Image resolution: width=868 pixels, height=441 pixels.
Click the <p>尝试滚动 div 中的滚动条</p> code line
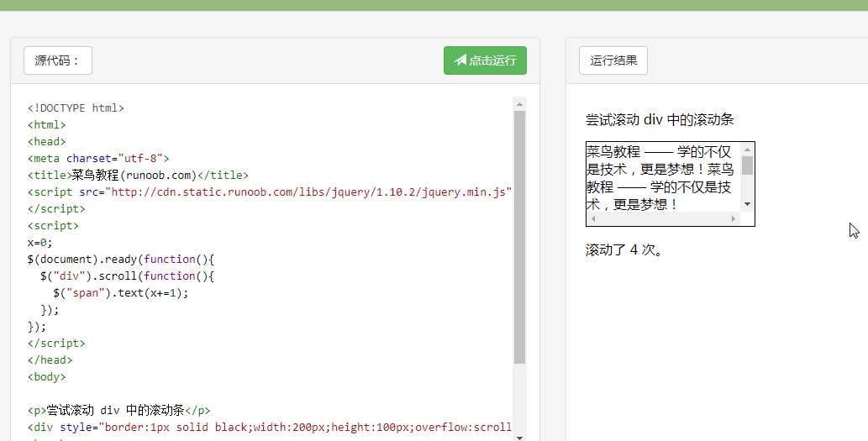[119, 411]
